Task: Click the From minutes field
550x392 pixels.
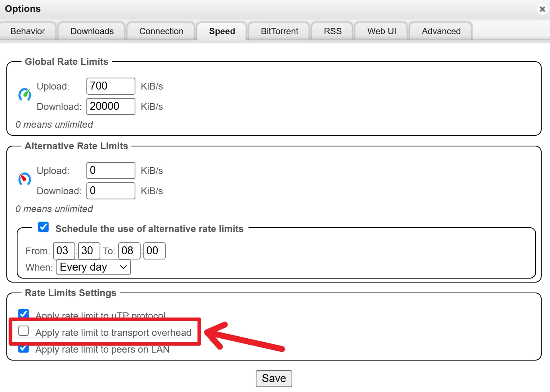Action: [x=89, y=251]
